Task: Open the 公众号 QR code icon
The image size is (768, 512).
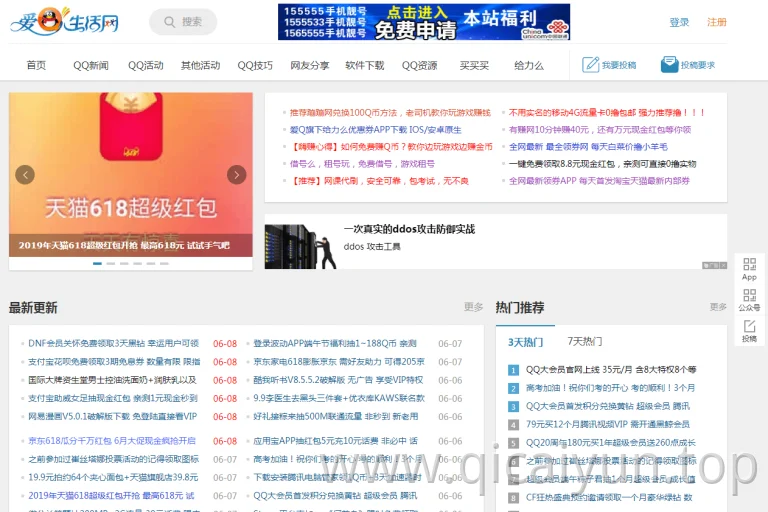Action: point(749,295)
